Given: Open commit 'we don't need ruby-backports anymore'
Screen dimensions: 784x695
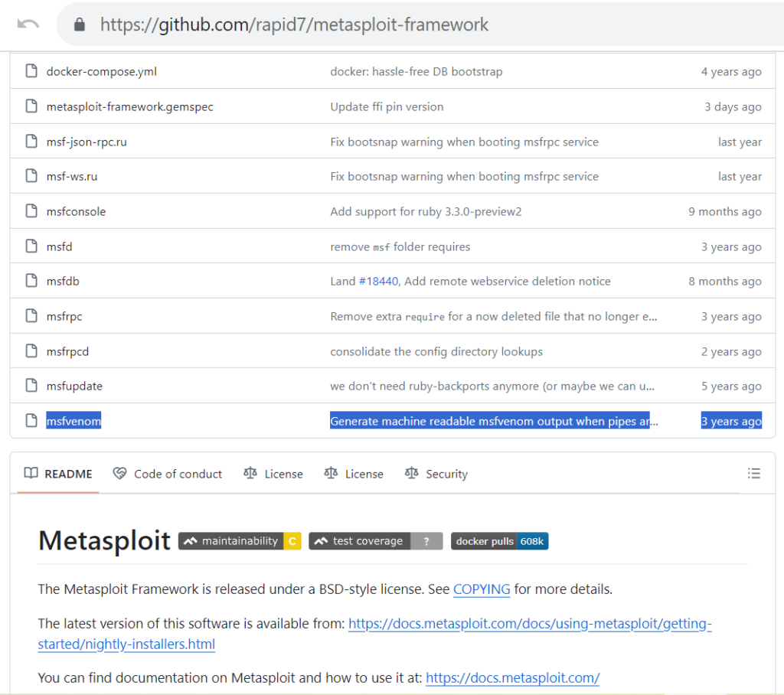Looking at the screenshot, I should coord(492,386).
